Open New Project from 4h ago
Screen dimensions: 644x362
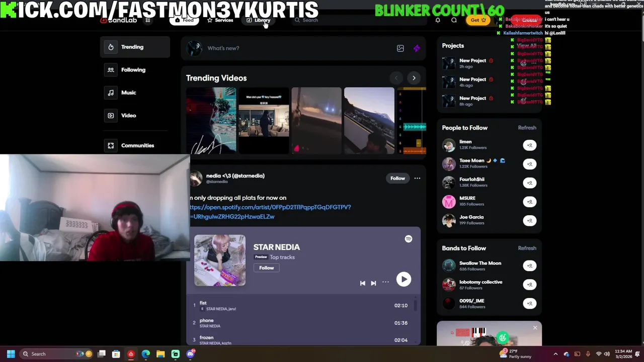click(473, 81)
